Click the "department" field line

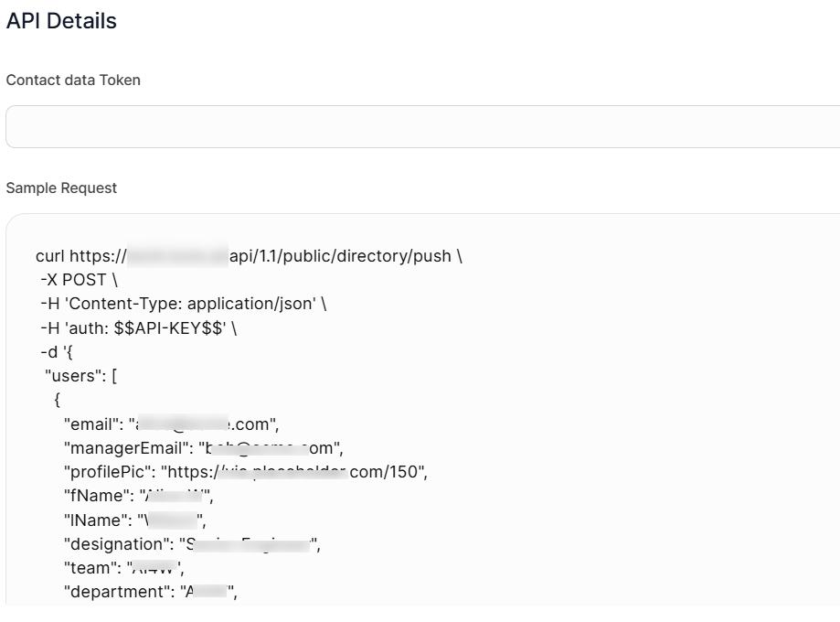[x=150, y=592]
